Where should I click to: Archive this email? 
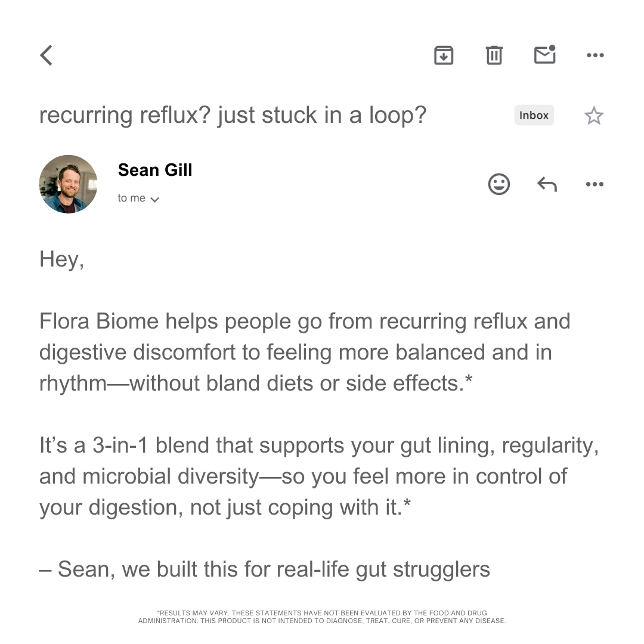click(444, 55)
